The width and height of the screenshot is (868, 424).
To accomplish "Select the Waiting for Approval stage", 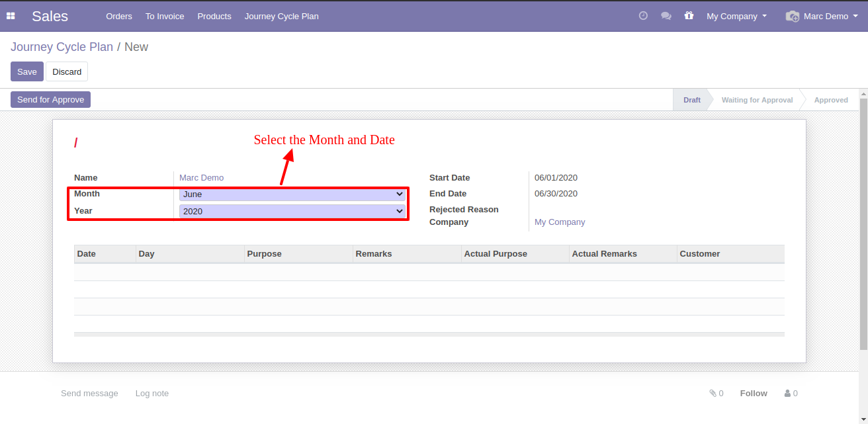I will (x=757, y=100).
